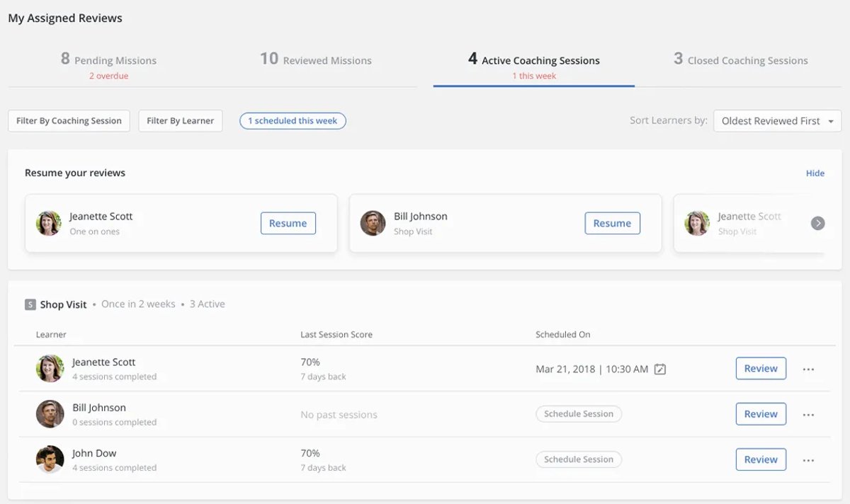Click the 'Last Session Score' column header
Viewport: 850px width, 504px height.
[336, 335]
